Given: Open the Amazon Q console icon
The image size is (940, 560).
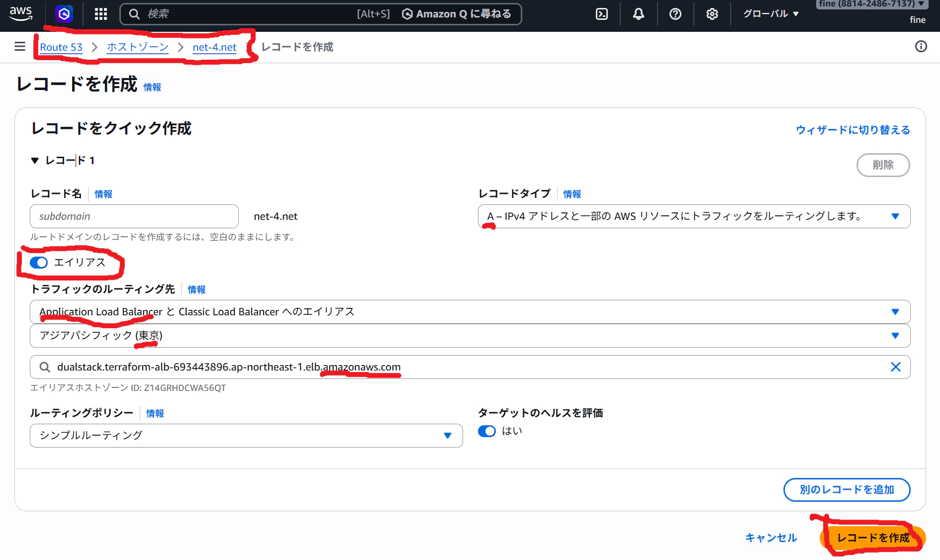Looking at the screenshot, I should (x=64, y=14).
